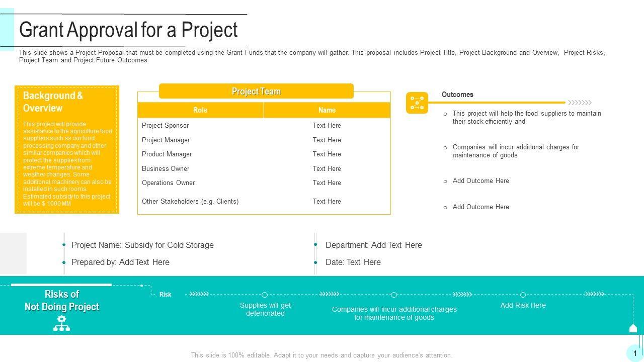Select the yellow Background & Overview box
The height and width of the screenshot is (362, 644).
67,149
